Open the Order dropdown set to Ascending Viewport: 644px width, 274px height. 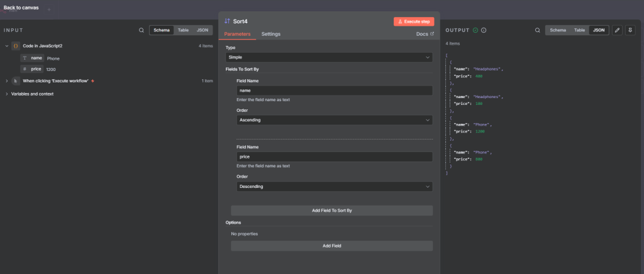(x=334, y=120)
